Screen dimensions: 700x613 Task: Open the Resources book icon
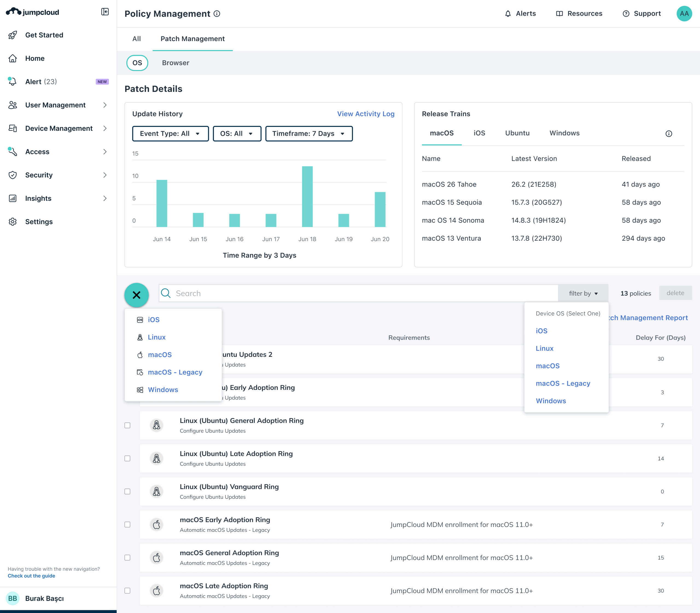[559, 14]
